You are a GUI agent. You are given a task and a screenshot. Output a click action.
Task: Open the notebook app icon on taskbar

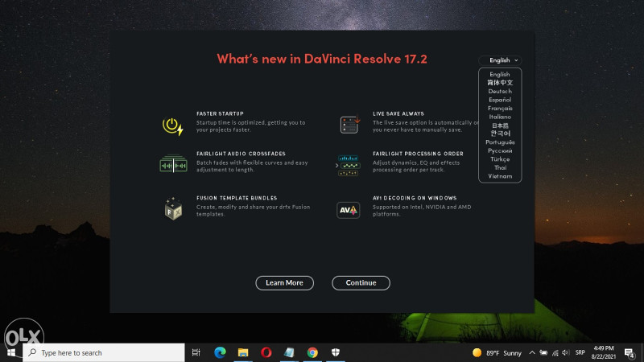click(x=289, y=352)
